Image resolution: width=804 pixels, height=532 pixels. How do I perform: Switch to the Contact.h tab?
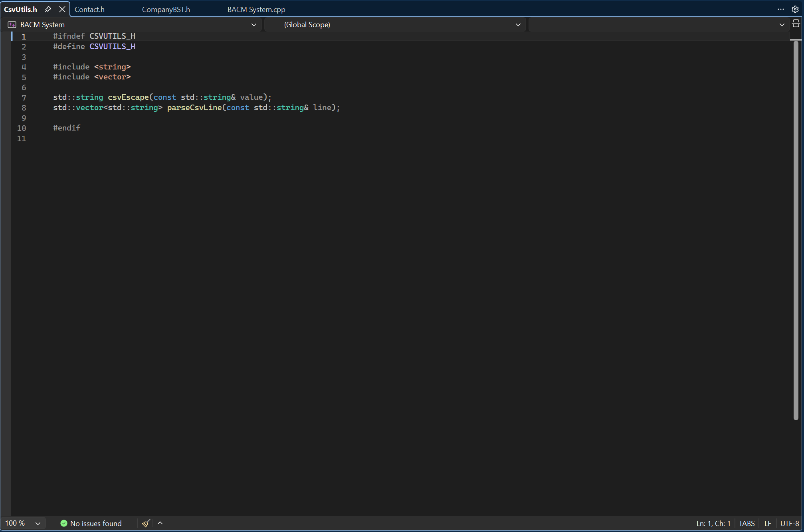point(89,9)
